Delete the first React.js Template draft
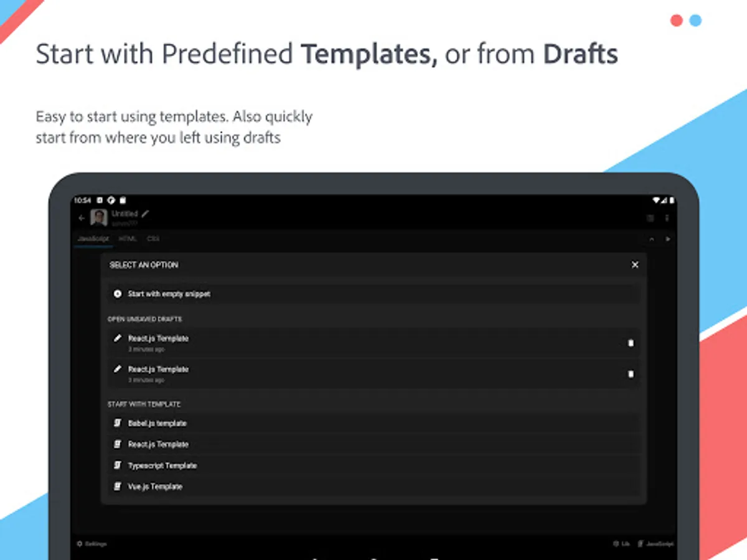The height and width of the screenshot is (560, 747). coord(631,343)
